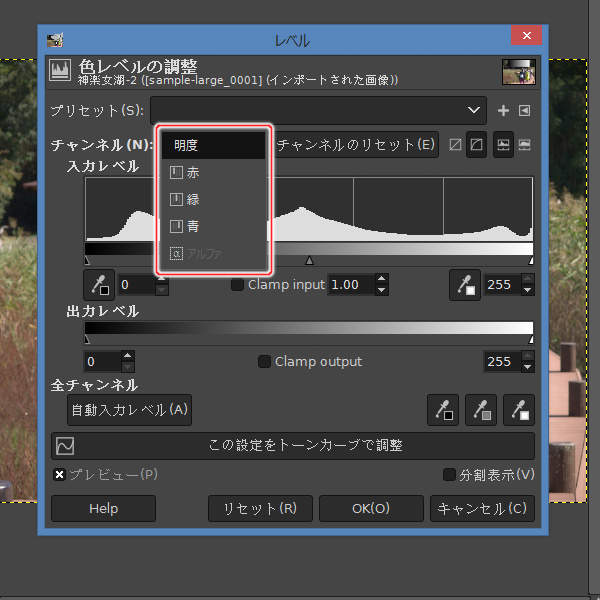
Task: Select all-channels gray point eyedropper
Action: pos(480,408)
